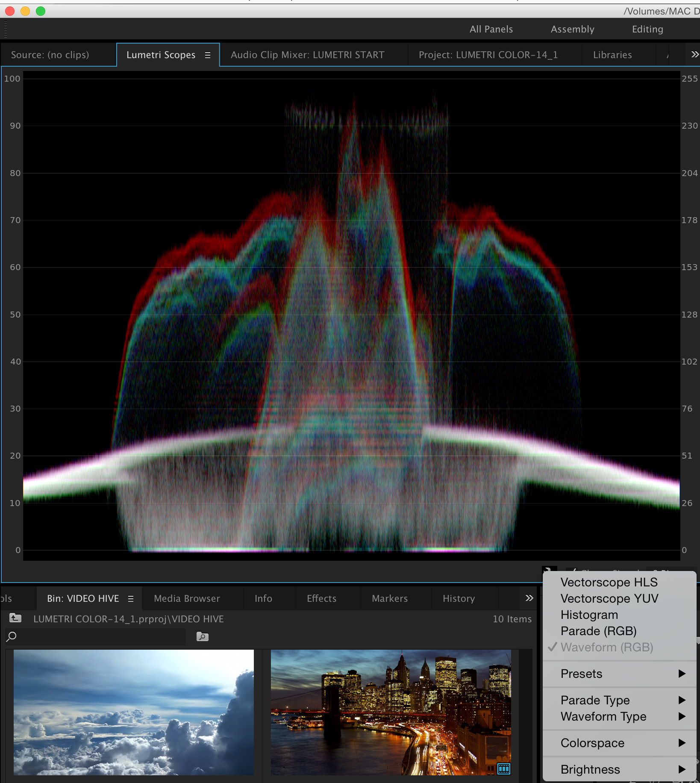This screenshot has height=783, width=700.
Task: Enable Parade (RGB) scope in menu
Action: (x=619, y=631)
